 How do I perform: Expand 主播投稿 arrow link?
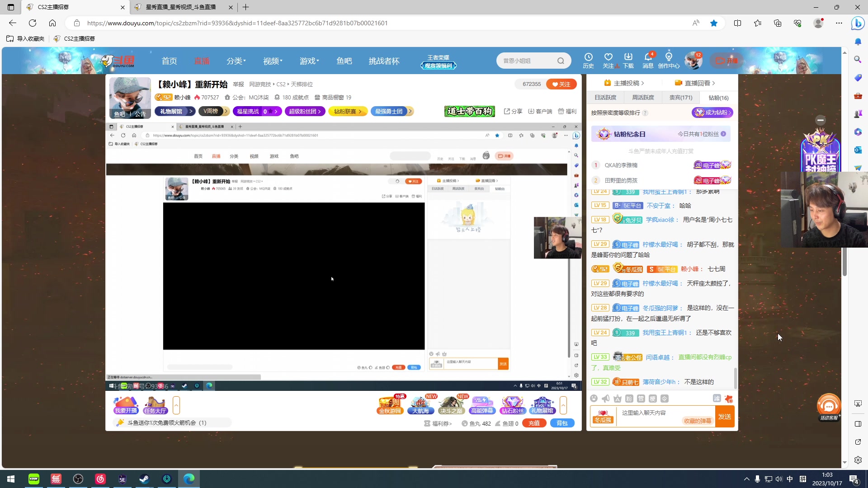[624, 83]
